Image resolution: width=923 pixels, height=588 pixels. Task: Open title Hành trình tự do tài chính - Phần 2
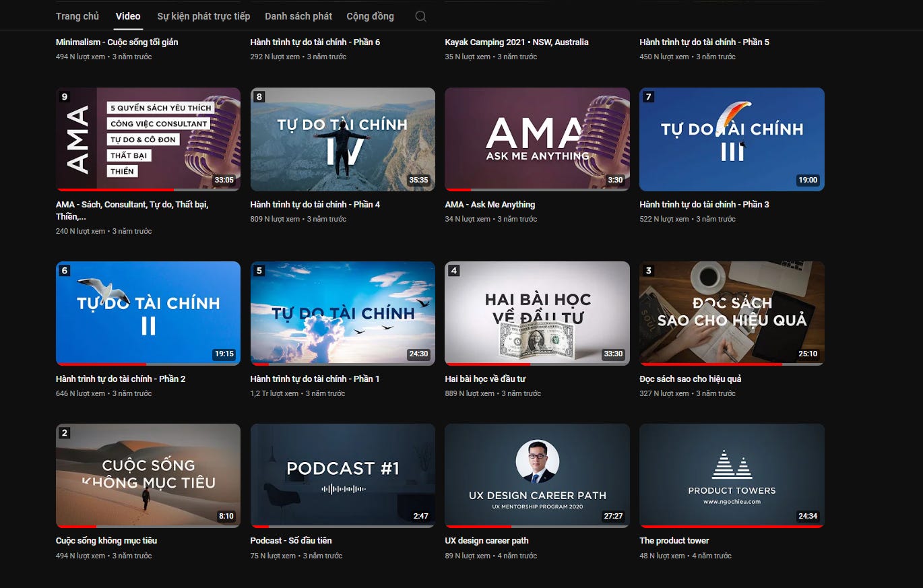tap(121, 379)
